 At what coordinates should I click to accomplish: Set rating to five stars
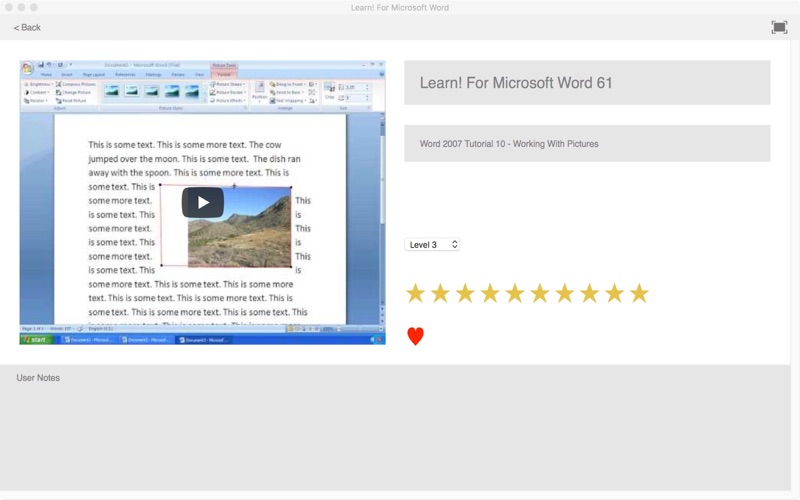coord(515,293)
